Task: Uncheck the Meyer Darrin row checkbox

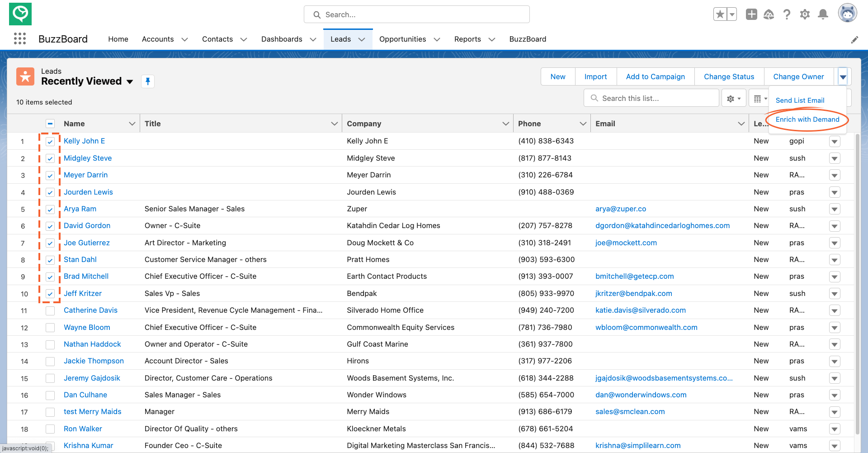Action: tap(50, 175)
